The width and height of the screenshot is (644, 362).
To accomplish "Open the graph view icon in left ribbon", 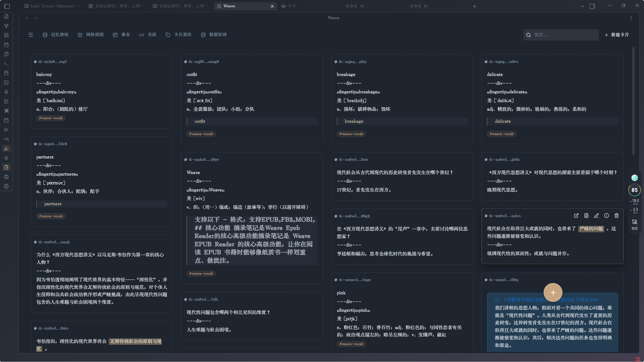I will pyautogui.click(x=6, y=26).
